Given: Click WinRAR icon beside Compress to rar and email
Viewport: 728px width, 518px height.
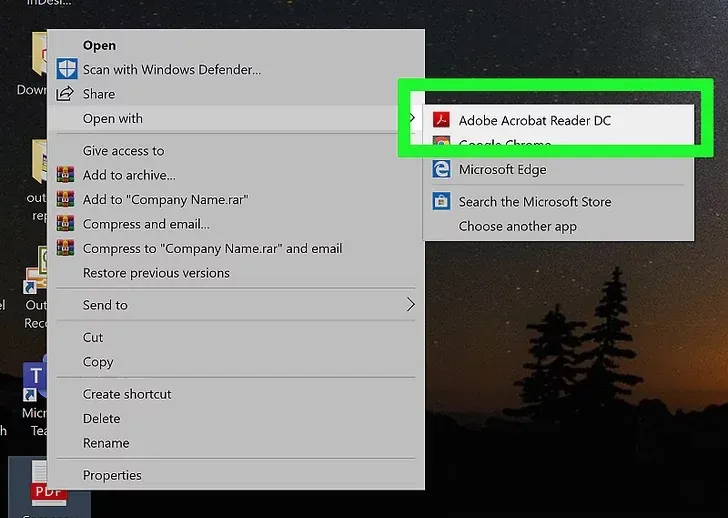Looking at the screenshot, I should (x=65, y=248).
